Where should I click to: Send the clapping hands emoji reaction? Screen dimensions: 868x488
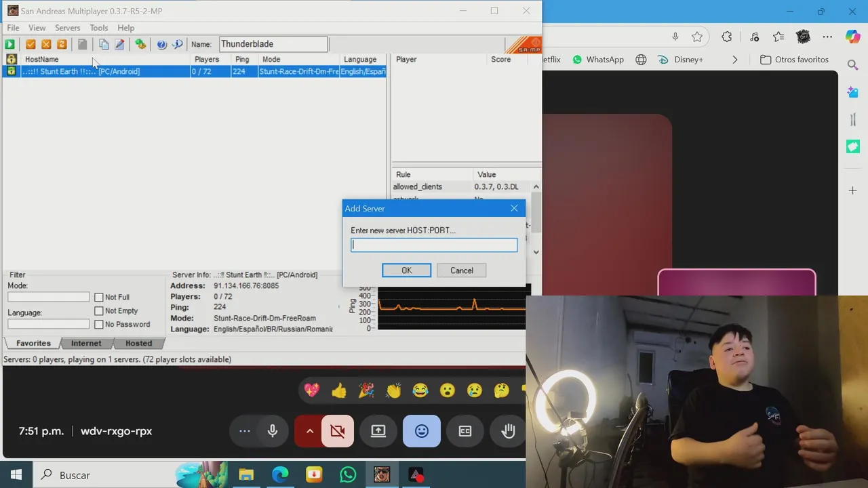tap(393, 390)
